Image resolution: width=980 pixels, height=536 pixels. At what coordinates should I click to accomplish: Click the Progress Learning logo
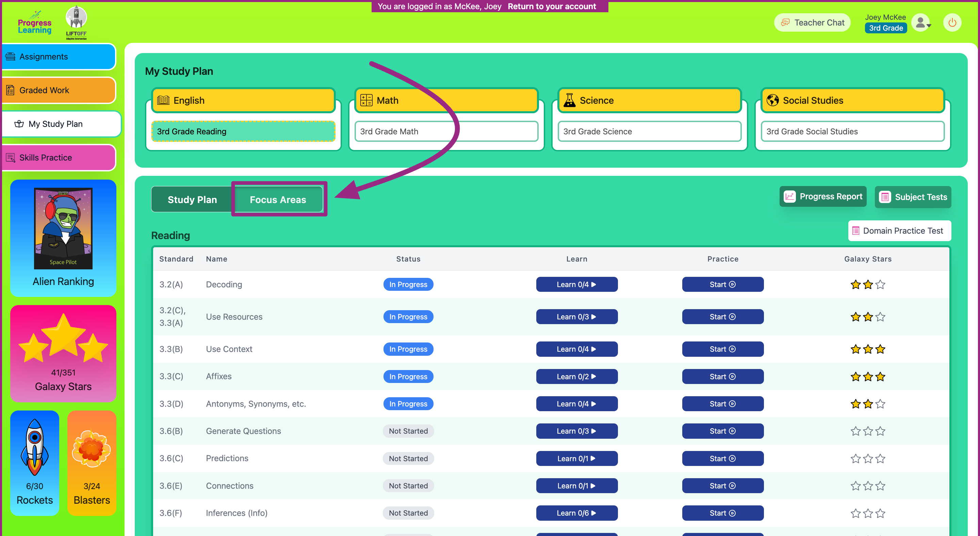[x=34, y=22]
